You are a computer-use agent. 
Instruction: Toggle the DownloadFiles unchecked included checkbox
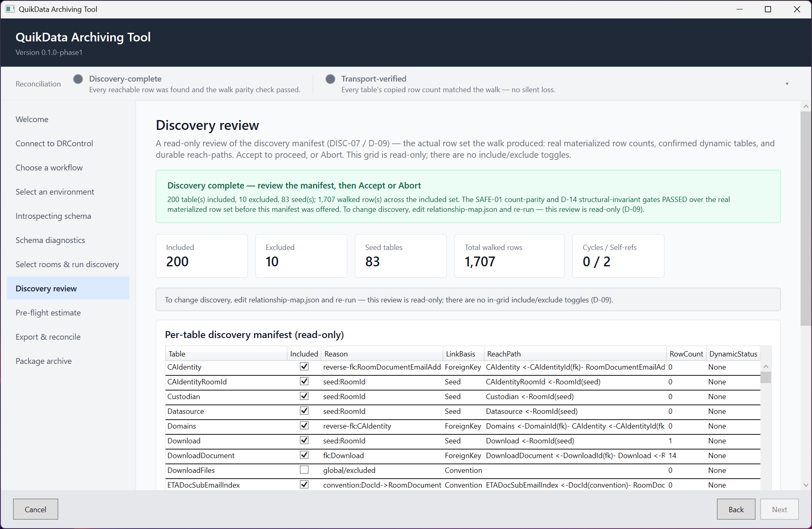point(304,470)
